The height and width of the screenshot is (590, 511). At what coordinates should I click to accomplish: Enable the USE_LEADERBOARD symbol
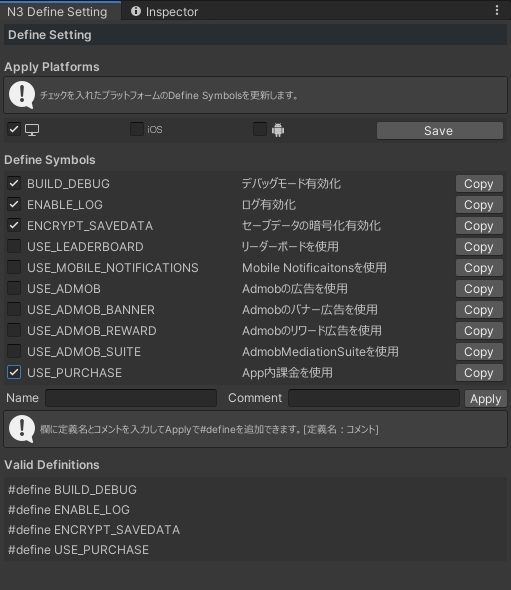point(14,246)
